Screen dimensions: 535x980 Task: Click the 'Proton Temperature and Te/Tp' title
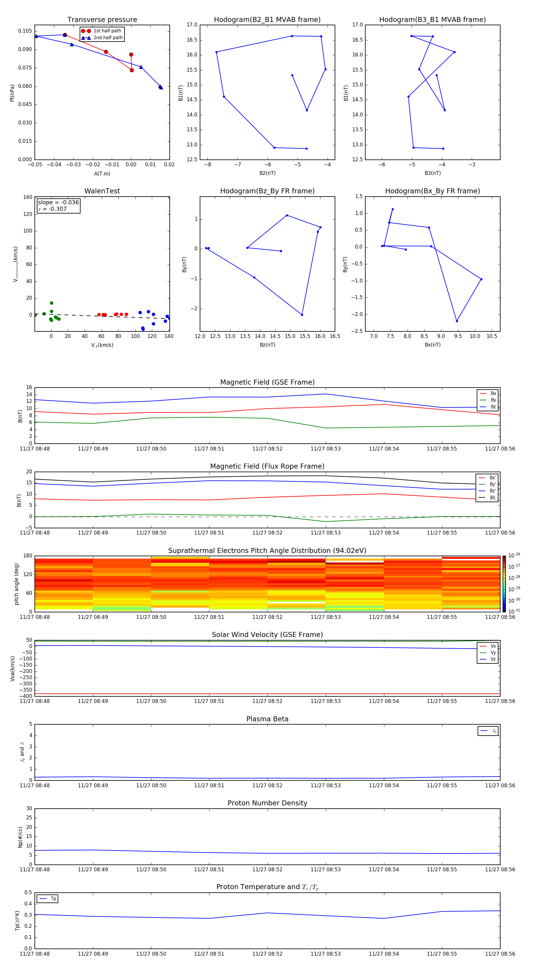(x=267, y=887)
